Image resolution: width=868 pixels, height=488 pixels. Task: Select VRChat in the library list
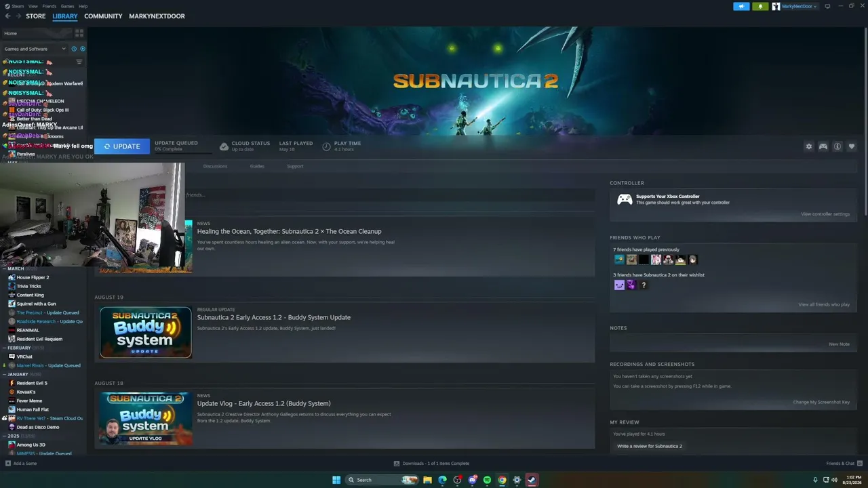coord(24,357)
